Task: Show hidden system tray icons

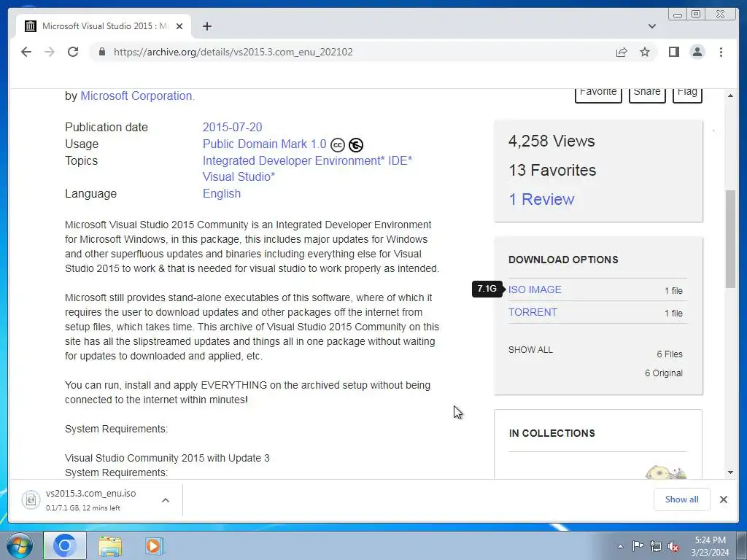Action: pos(620,546)
